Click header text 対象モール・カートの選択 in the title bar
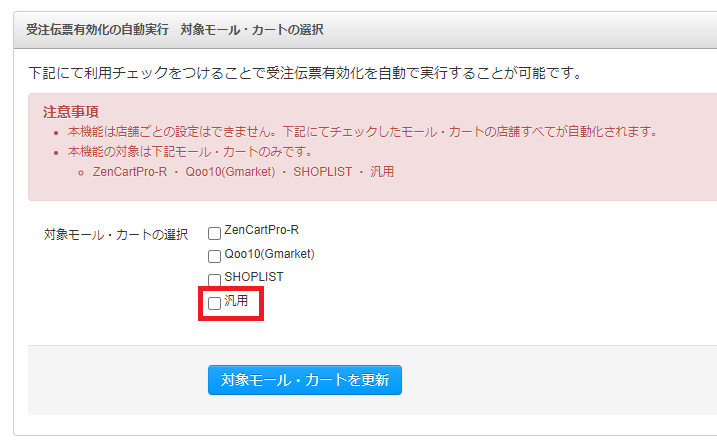Viewport: 717px width, 447px height. tap(252, 30)
